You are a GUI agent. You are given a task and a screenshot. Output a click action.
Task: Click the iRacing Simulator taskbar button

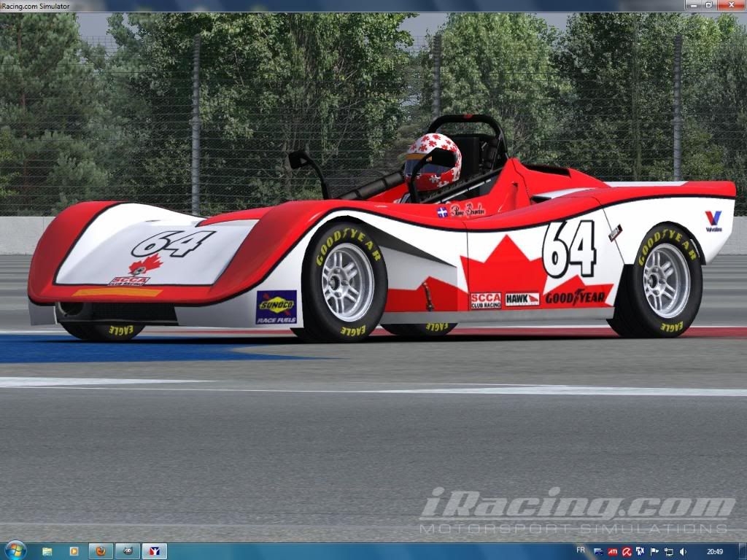[x=154, y=551]
